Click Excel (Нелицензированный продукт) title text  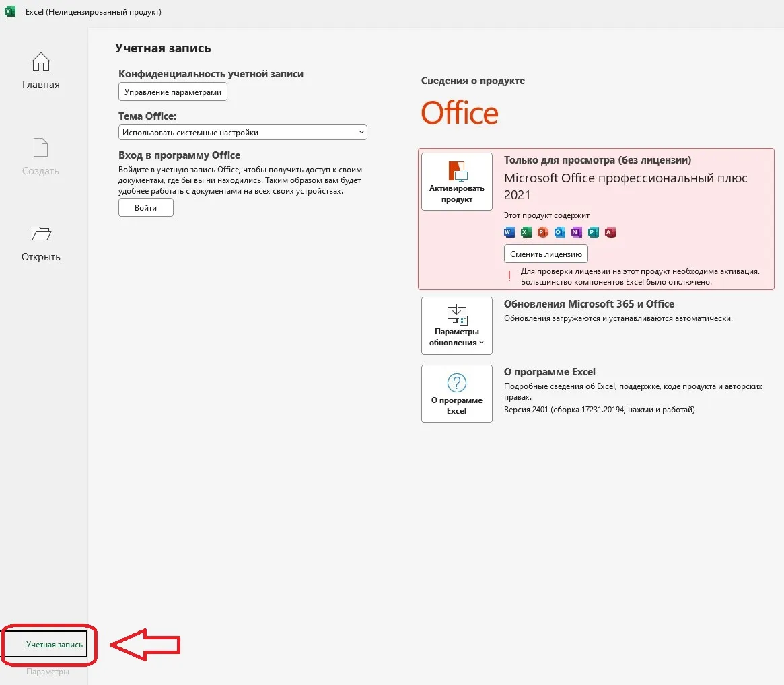[x=94, y=12]
